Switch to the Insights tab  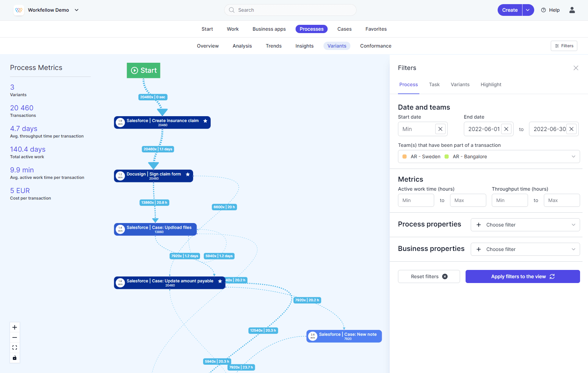(305, 46)
